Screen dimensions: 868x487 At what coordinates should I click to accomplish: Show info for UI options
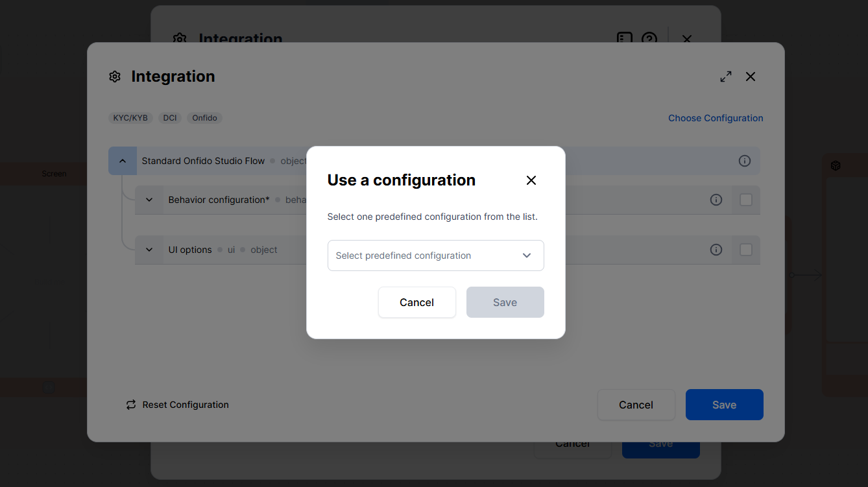[716, 250]
